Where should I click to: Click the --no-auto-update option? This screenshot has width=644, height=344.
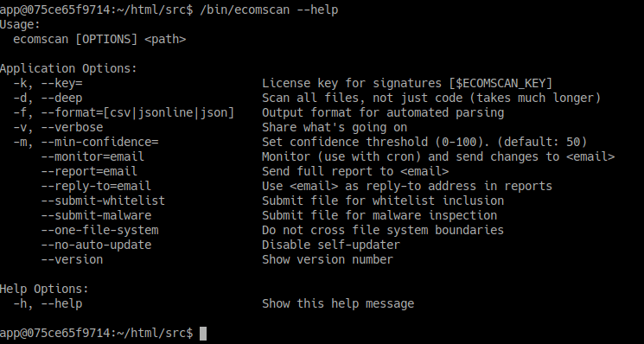point(96,245)
